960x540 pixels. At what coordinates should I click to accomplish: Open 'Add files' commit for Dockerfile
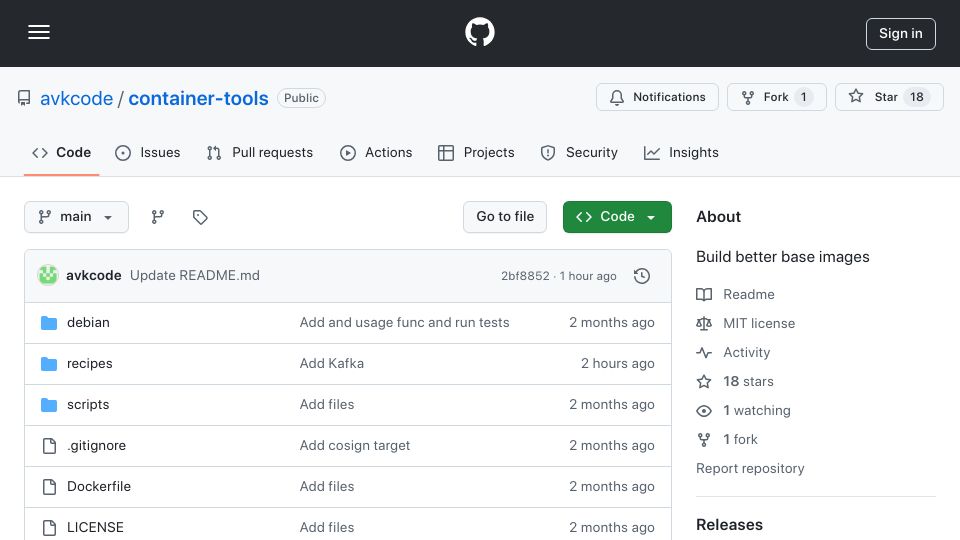(326, 487)
